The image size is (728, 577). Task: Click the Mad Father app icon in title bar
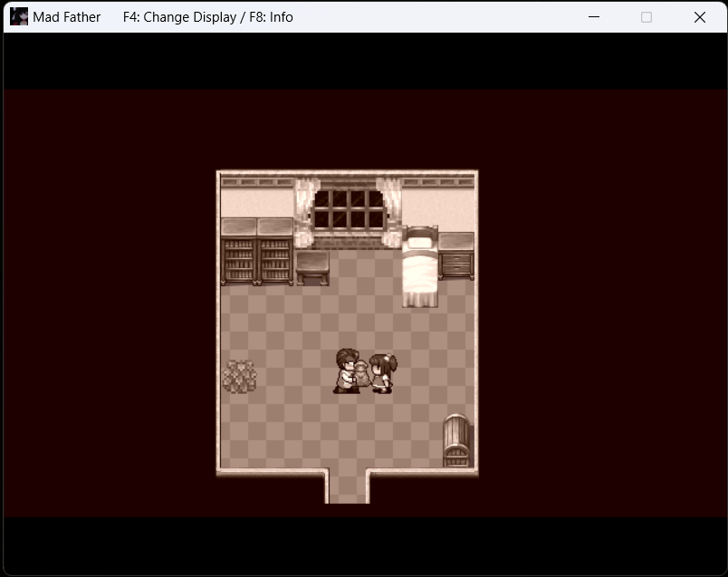click(19, 16)
